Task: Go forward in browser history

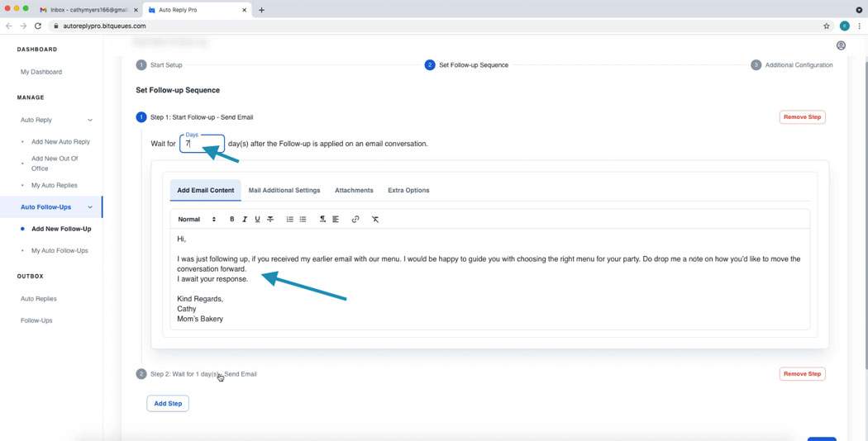Action: click(x=23, y=26)
